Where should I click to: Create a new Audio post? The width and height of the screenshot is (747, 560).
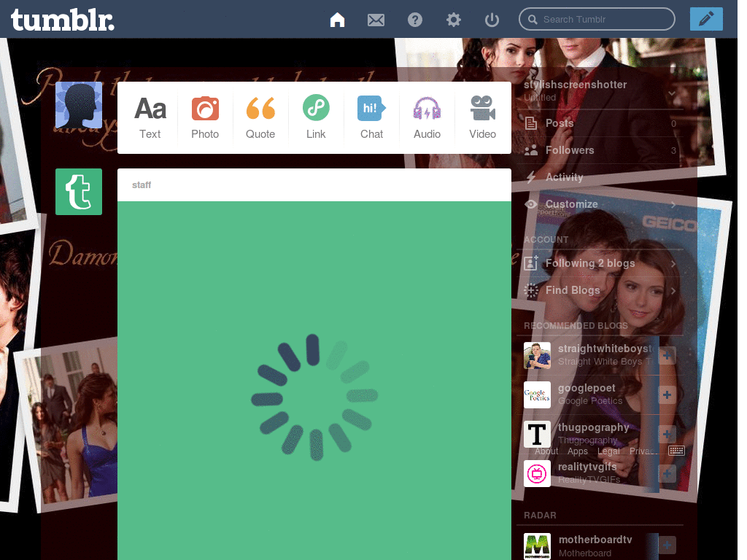427,117
